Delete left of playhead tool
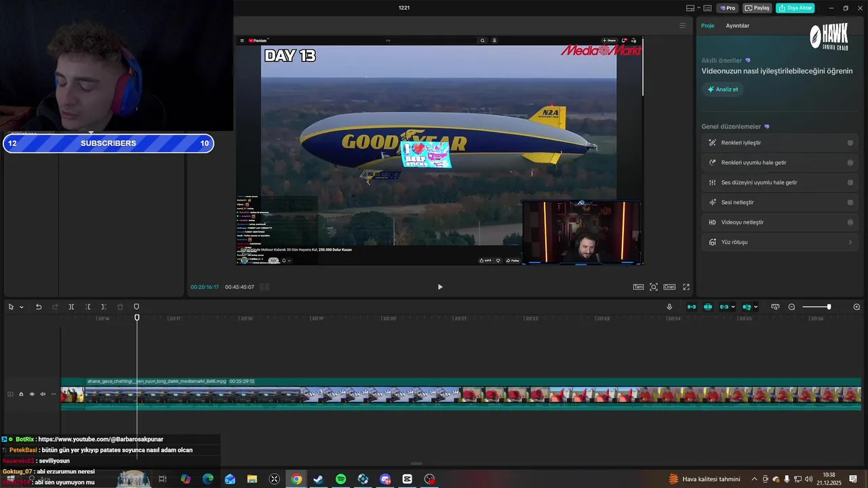Screen dimensions: 868x488 point(87,307)
